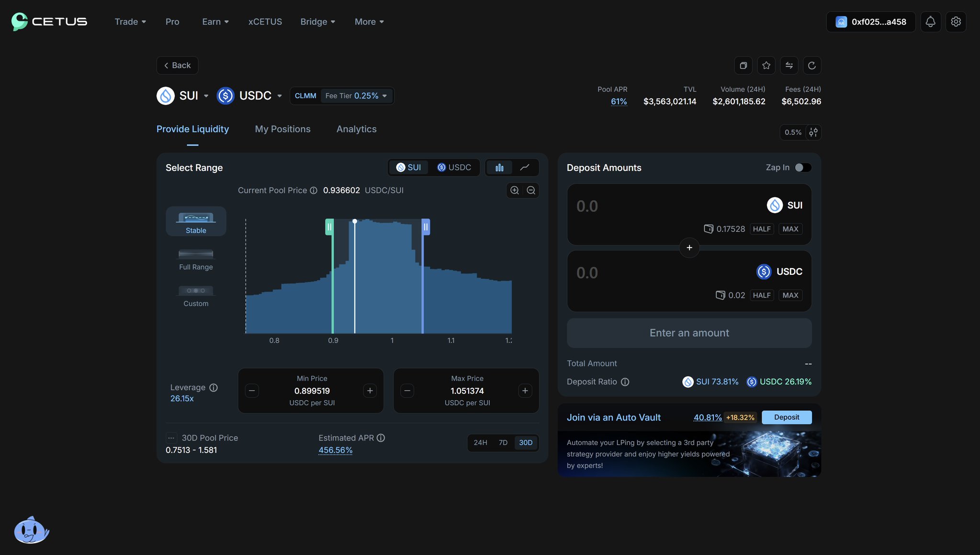980x555 pixels.
Task: Open settings gear in top bar
Action: [x=956, y=22]
